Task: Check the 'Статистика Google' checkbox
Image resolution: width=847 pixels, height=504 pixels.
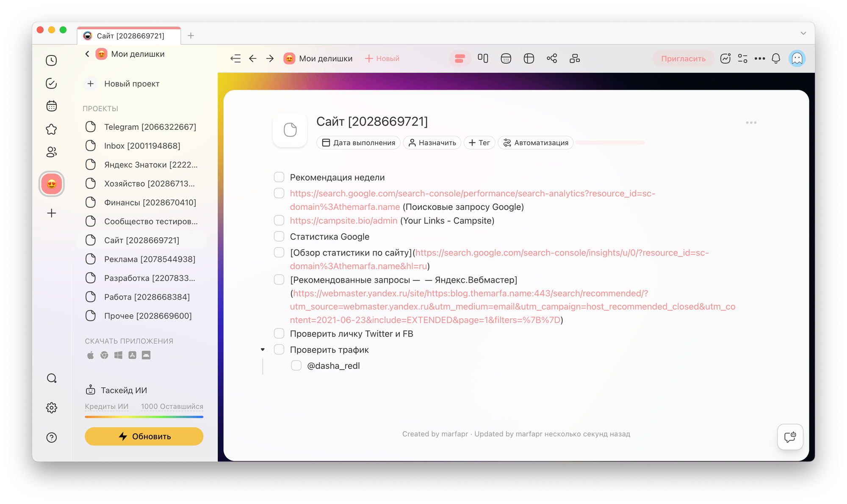Action: pos(279,236)
